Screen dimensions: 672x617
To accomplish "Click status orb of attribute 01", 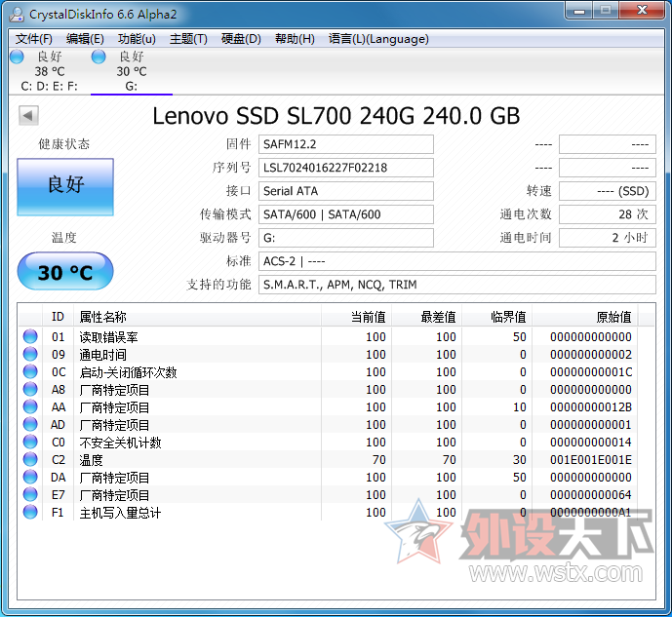I will click(x=30, y=336).
